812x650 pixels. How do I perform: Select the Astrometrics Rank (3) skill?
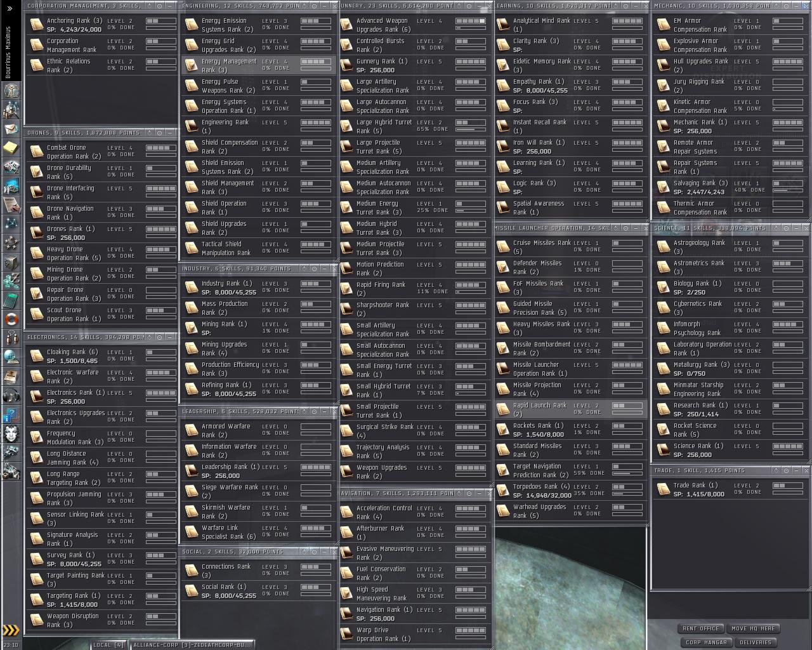click(730, 267)
